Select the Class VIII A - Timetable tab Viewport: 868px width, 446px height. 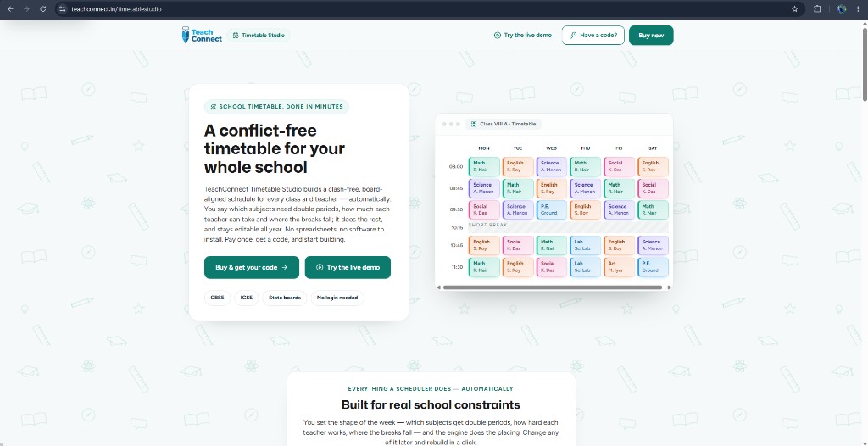tap(504, 124)
